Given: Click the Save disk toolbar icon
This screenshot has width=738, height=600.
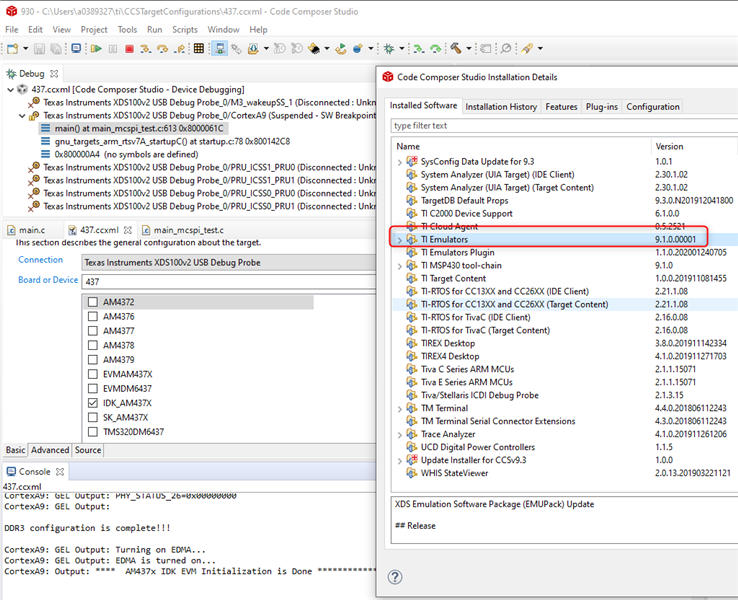Looking at the screenshot, I should tap(40, 48).
